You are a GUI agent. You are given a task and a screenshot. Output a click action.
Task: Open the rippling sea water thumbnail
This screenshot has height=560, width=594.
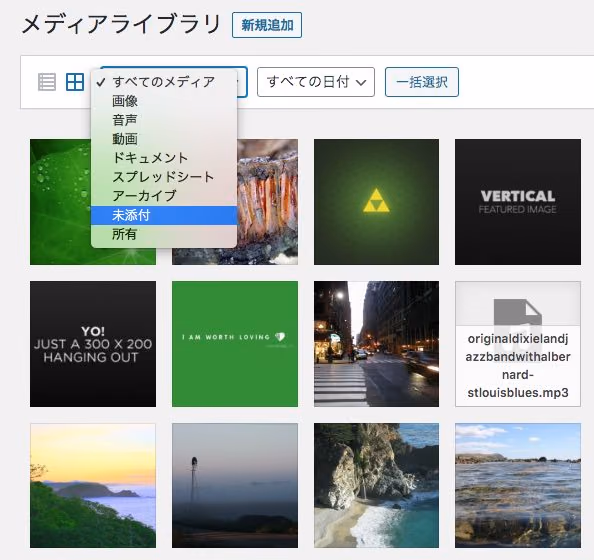coord(518,486)
